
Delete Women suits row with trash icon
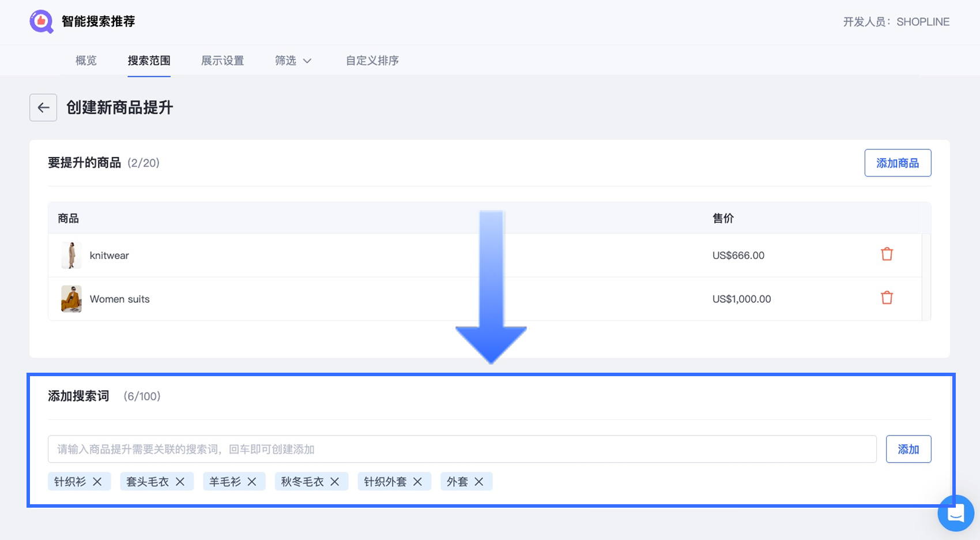pos(887,298)
